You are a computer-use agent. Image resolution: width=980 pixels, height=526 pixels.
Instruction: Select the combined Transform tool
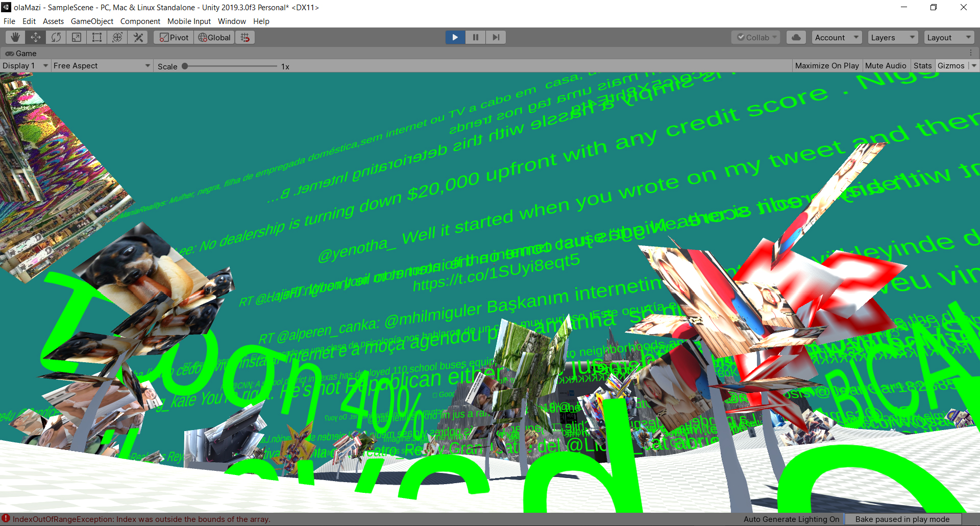tap(117, 37)
